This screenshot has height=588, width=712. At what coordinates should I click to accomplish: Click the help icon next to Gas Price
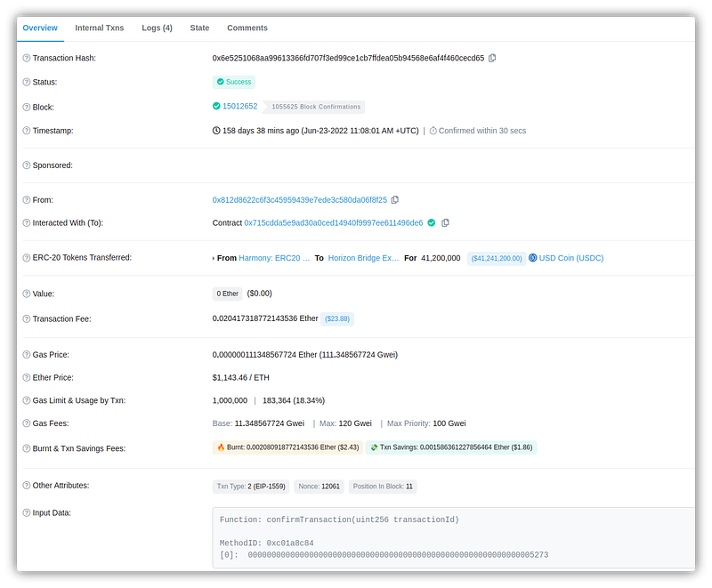click(x=26, y=354)
